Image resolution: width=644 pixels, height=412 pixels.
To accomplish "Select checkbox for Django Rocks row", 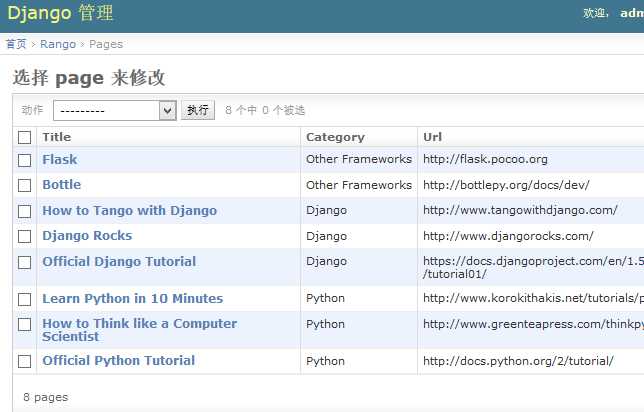I will pos(24,236).
